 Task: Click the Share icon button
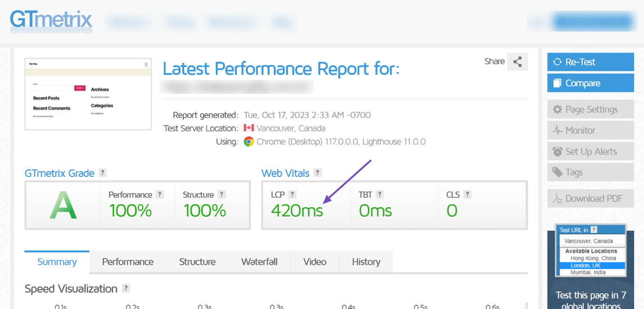(x=518, y=62)
